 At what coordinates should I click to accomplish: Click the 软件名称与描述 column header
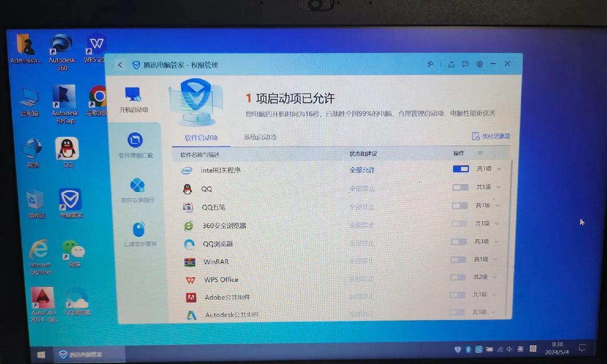[200, 155]
